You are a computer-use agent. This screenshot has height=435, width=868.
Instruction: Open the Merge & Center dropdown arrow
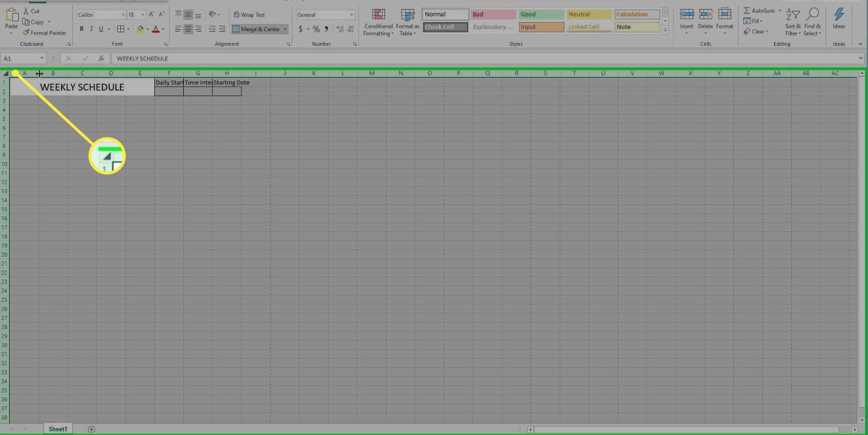(285, 29)
